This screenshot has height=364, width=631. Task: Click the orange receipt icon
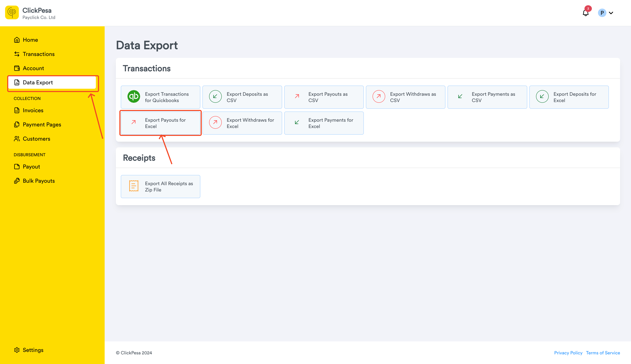tap(134, 186)
